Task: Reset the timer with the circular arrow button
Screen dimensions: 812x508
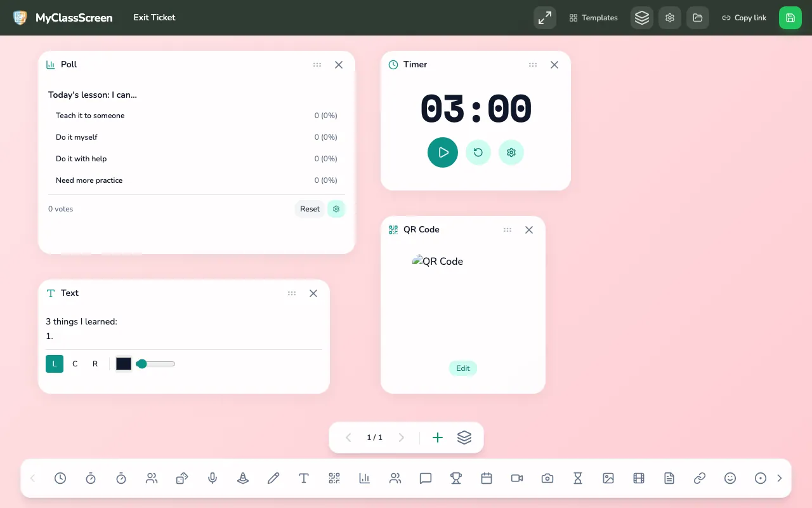Action: tap(478, 152)
